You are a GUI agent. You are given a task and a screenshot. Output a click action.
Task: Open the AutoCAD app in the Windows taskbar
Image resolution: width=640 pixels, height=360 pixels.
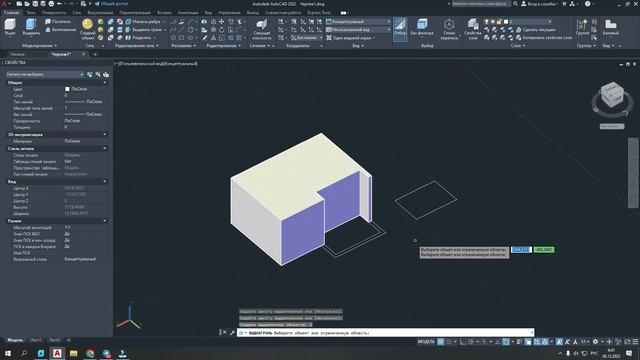coord(57,353)
